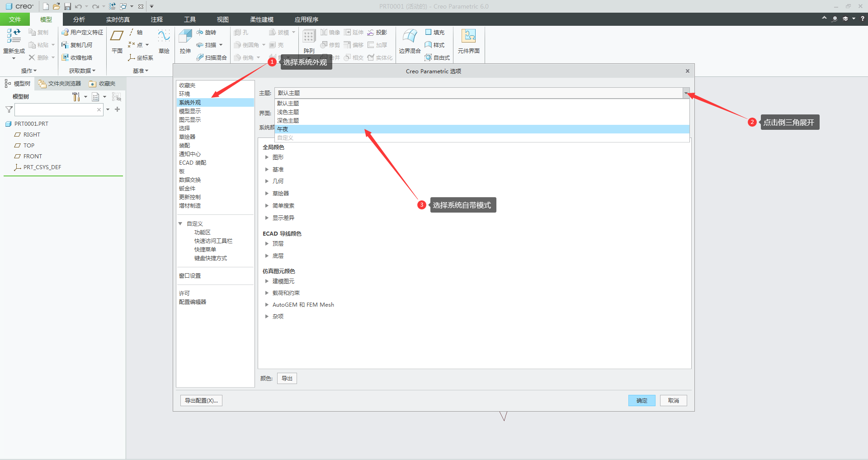Viewport: 868px width, 460px height.
Task: Click the 重新生成 (Regenerate) icon
Action: click(14, 36)
